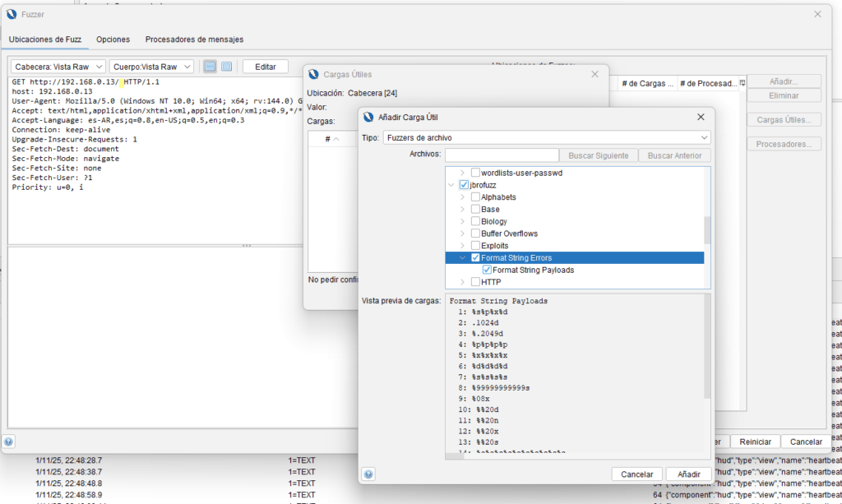842x504 pixels.
Task: Click the second view layout icon beside Editar
Action: [x=227, y=67]
